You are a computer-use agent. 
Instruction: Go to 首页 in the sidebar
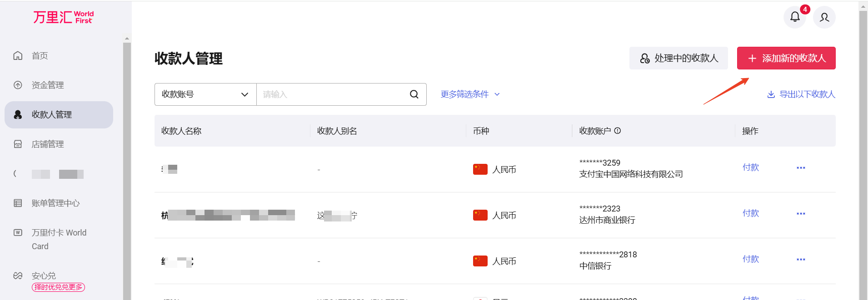40,56
